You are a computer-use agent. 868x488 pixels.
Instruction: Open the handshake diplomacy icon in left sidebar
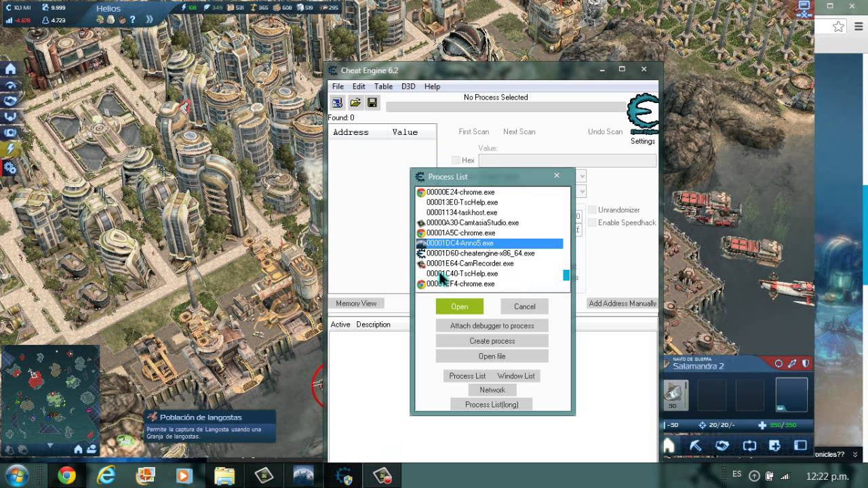click(10, 101)
